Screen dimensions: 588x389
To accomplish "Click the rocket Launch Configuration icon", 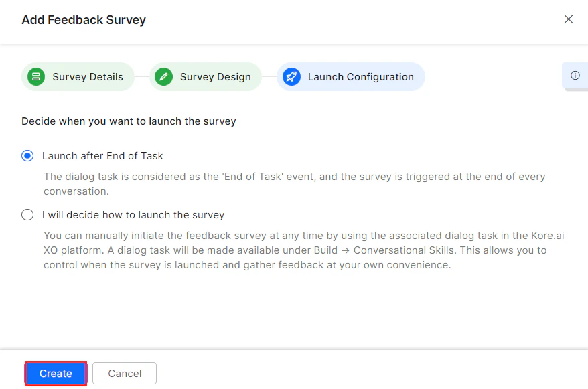I will coord(291,77).
